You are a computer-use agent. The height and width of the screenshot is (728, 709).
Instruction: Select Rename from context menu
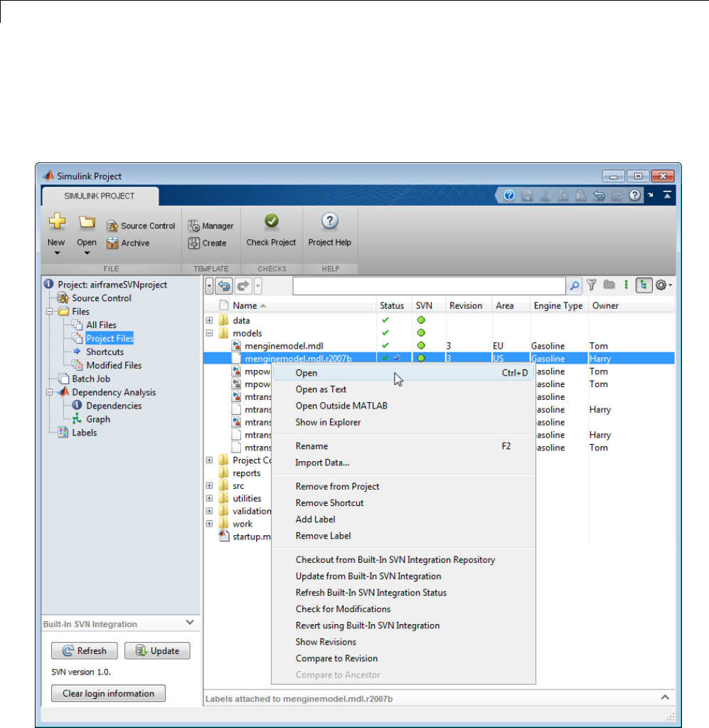pos(403,446)
